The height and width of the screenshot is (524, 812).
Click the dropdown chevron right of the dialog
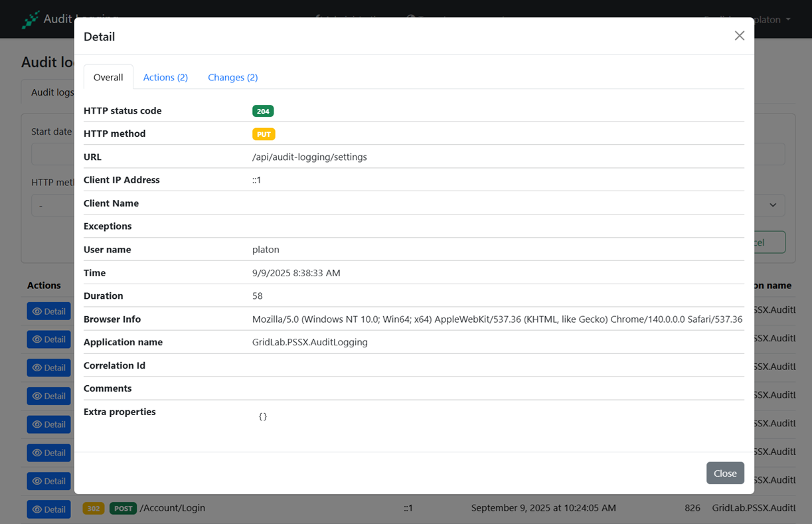(773, 205)
